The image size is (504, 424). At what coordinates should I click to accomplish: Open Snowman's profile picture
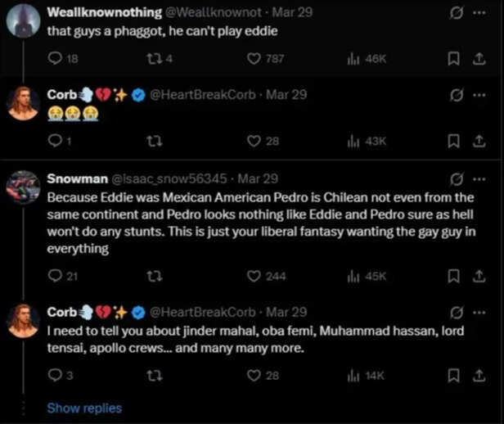click(23, 187)
